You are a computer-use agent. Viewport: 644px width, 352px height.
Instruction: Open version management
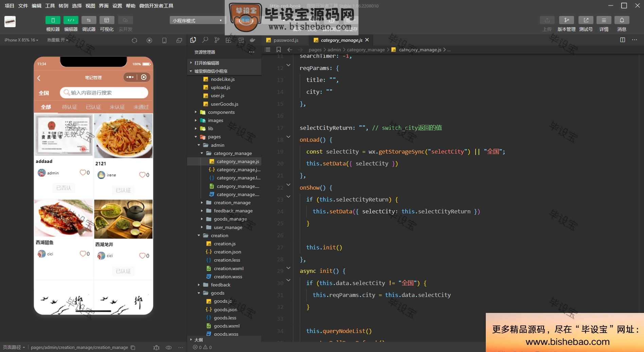(567, 20)
